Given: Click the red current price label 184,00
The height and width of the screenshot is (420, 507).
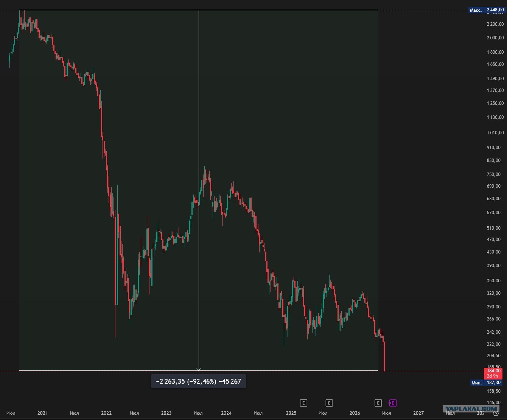Looking at the screenshot, I should [x=493, y=373].
